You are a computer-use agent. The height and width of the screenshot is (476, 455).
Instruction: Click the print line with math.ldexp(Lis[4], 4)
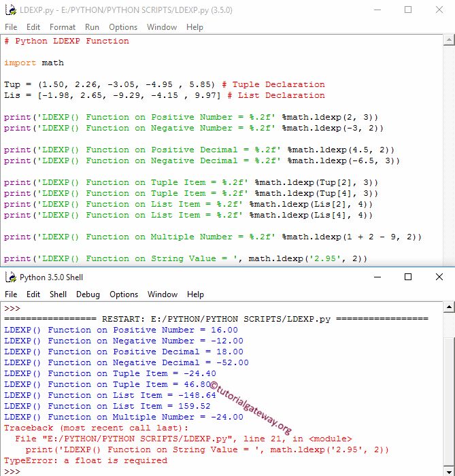pos(188,216)
